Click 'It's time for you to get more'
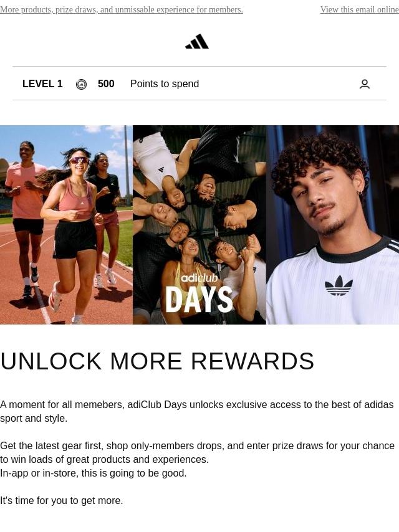 62,500
